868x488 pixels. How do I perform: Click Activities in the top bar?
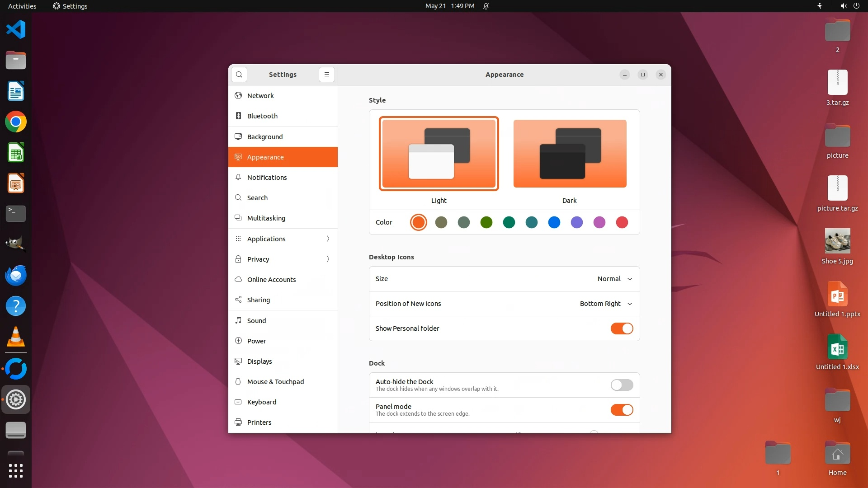pyautogui.click(x=22, y=6)
